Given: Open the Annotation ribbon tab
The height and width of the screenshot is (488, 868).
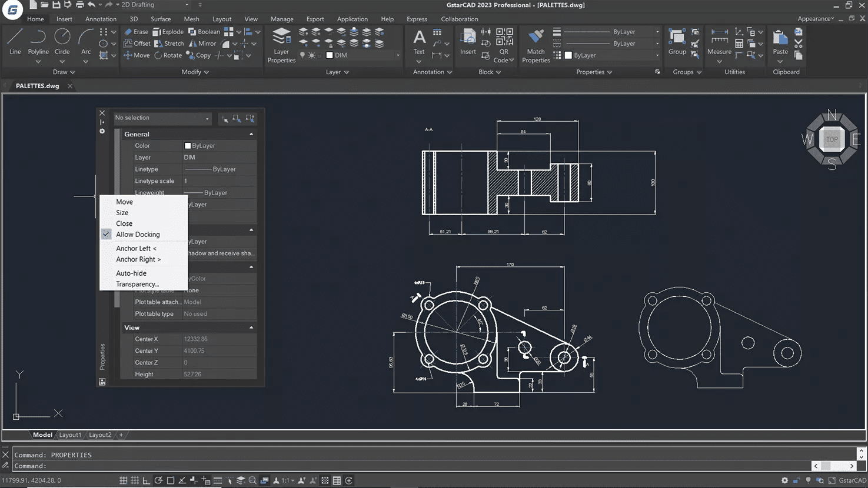Looking at the screenshot, I should pos(101,19).
